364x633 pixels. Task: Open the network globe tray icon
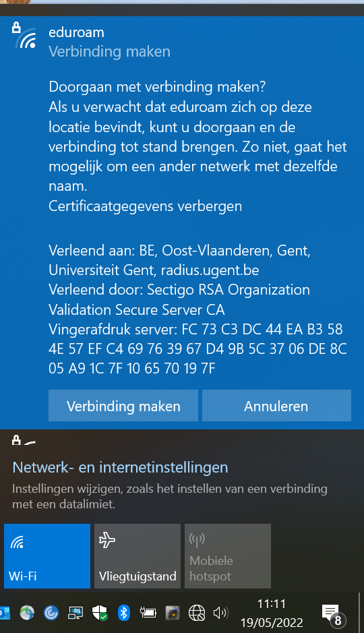click(197, 613)
